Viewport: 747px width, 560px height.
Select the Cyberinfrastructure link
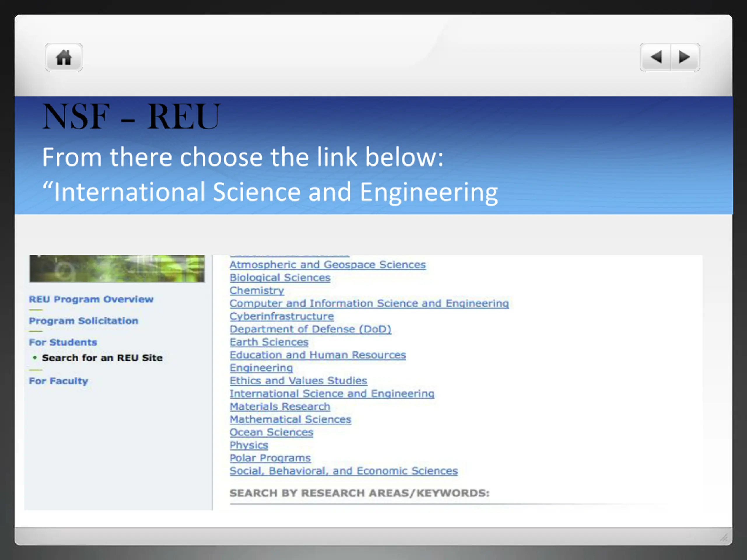tap(282, 316)
